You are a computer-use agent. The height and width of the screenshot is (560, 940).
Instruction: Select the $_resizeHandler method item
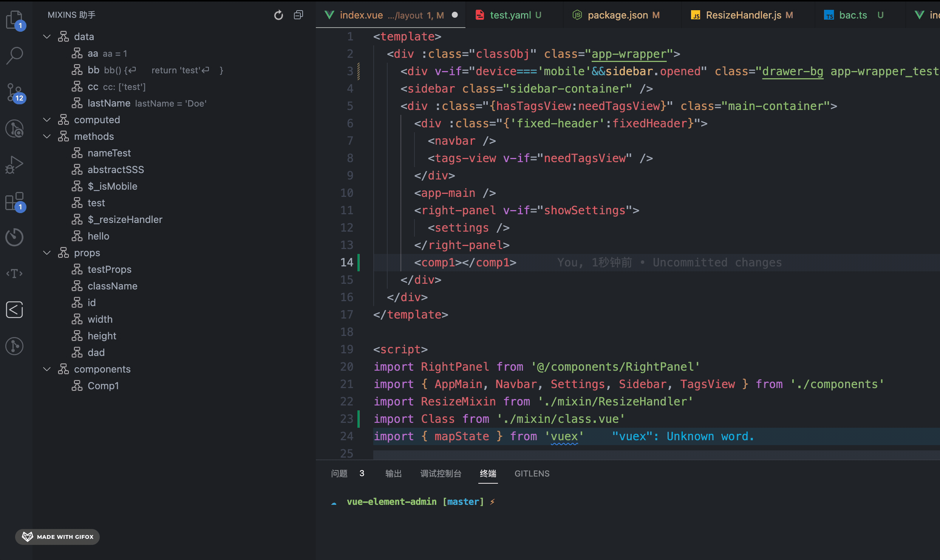click(125, 220)
